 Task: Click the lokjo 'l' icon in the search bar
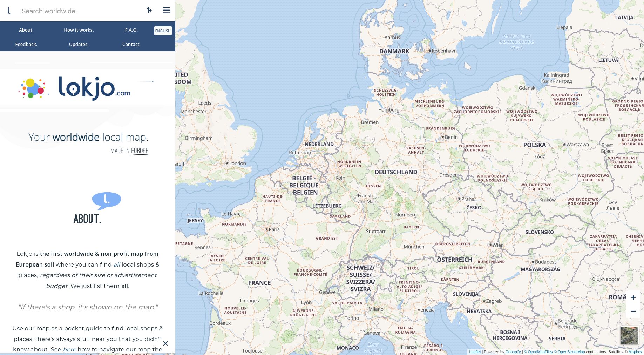pyautogui.click(x=9, y=10)
